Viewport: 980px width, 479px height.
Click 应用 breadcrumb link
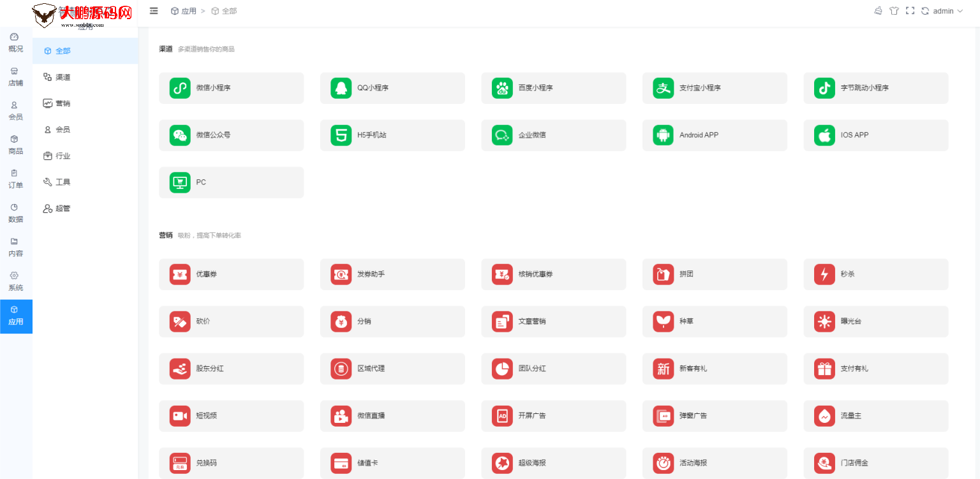[188, 11]
